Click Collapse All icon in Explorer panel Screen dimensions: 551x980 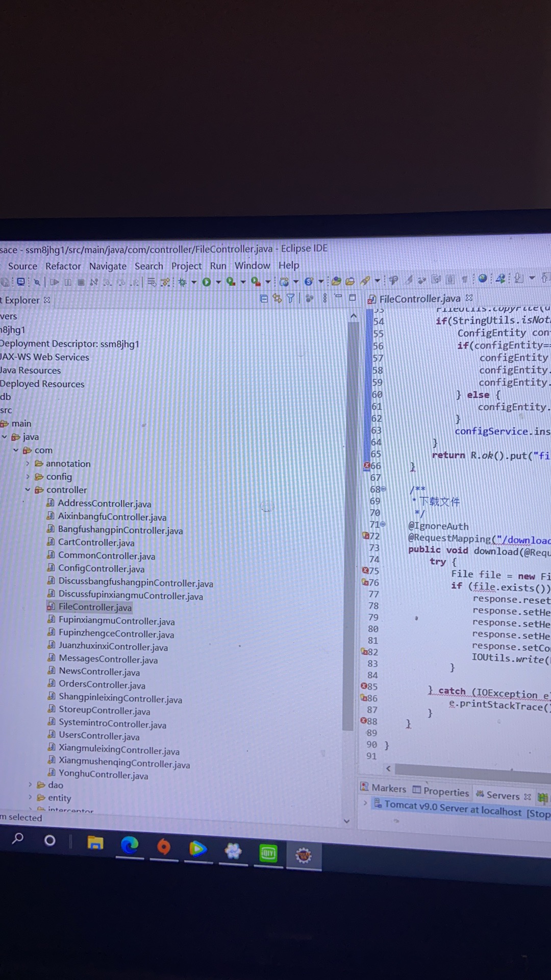click(264, 299)
